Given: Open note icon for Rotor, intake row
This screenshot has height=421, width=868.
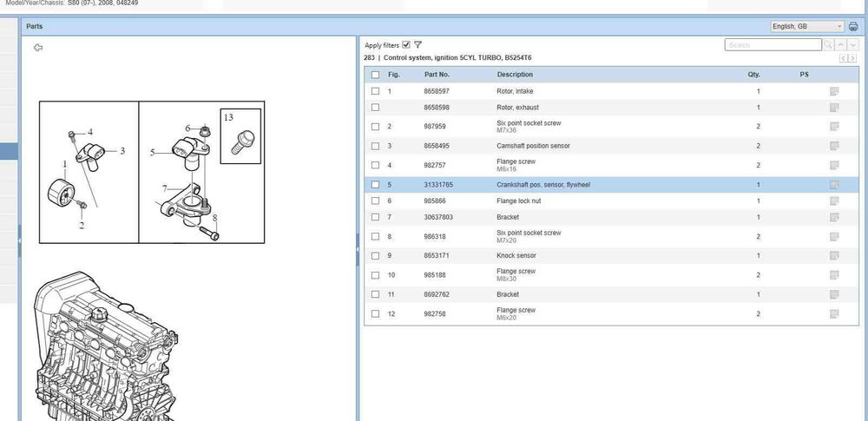Looking at the screenshot, I should click(x=834, y=91).
